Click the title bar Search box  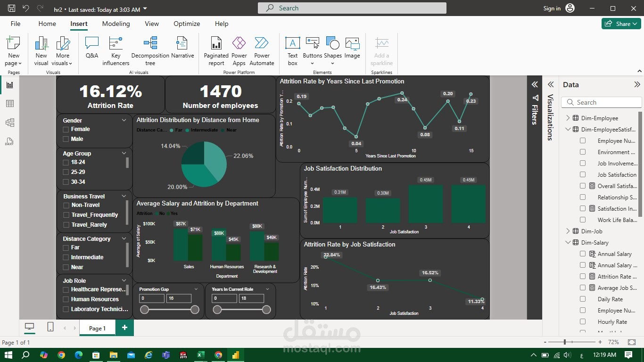[352, 8]
